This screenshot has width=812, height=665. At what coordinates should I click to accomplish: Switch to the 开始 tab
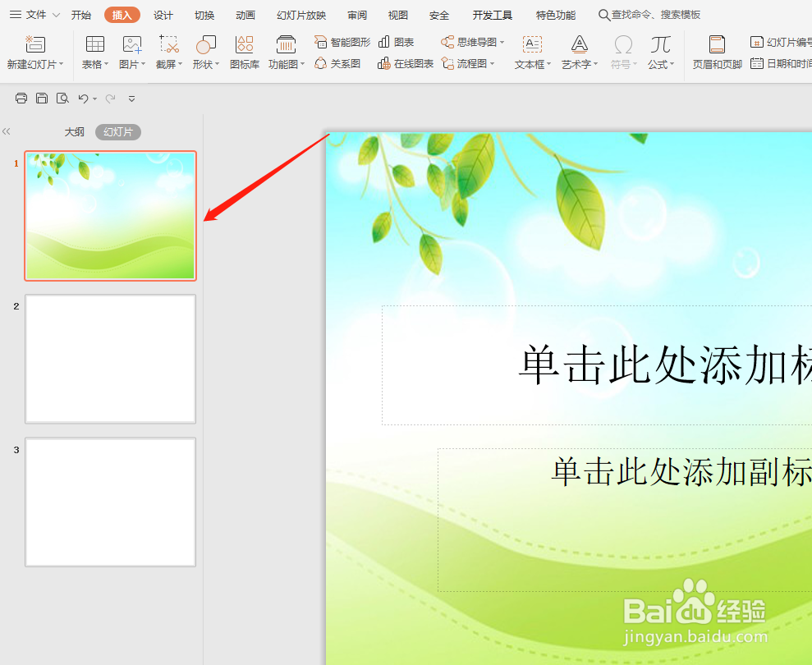click(x=80, y=15)
